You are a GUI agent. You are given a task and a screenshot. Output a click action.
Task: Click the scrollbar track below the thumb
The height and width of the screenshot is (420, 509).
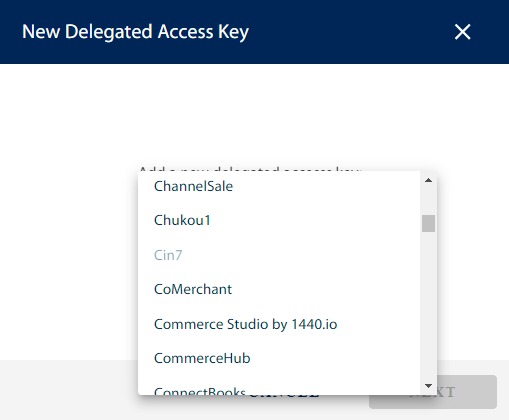pos(428,305)
